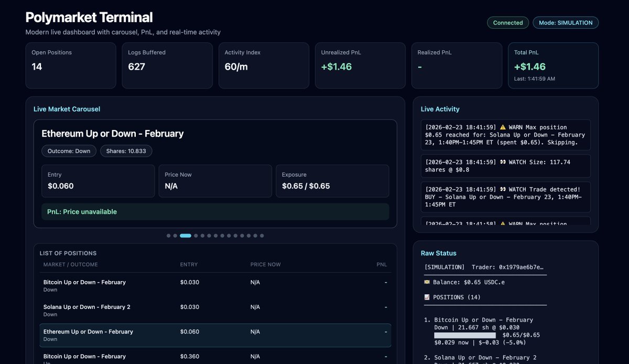Click the Logs Buffered card showing 627
This screenshot has height=364, width=629.
[x=167, y=65]
